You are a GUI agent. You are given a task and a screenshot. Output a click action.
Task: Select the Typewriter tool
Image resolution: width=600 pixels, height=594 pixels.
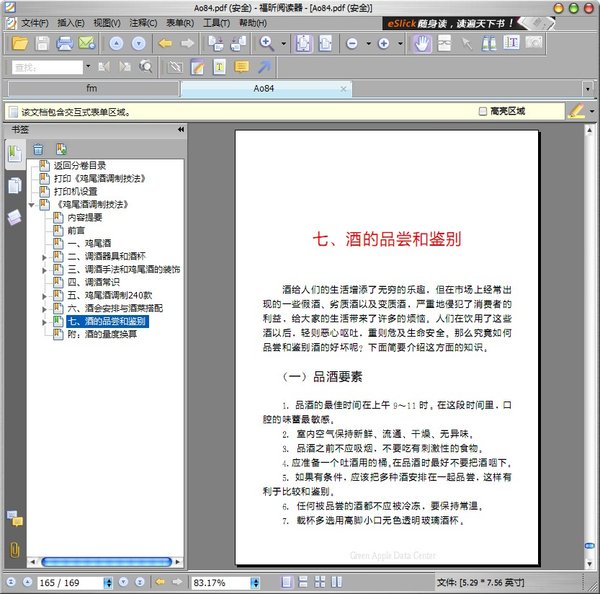pos(219,67)
